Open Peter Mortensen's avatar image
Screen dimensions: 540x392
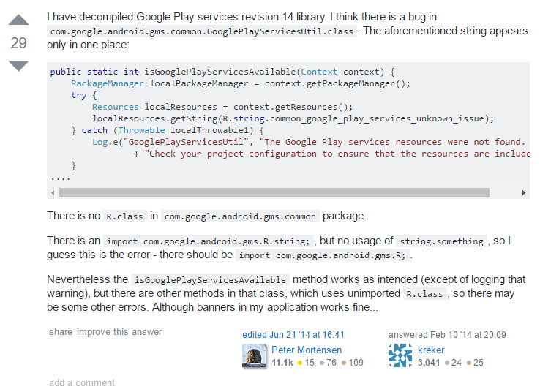pos(254,356)
